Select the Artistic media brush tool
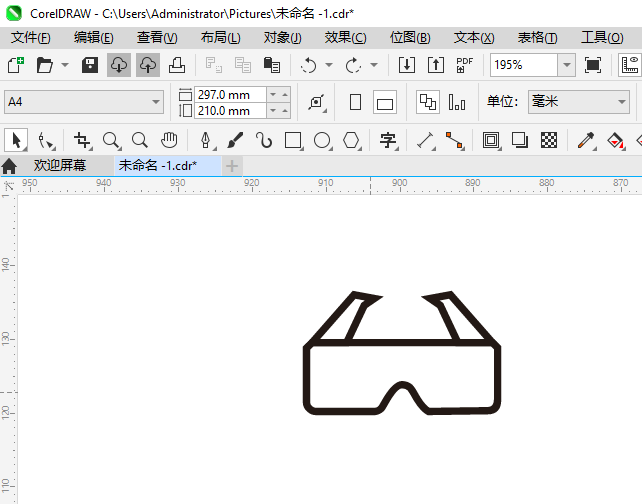 [235, 140]
